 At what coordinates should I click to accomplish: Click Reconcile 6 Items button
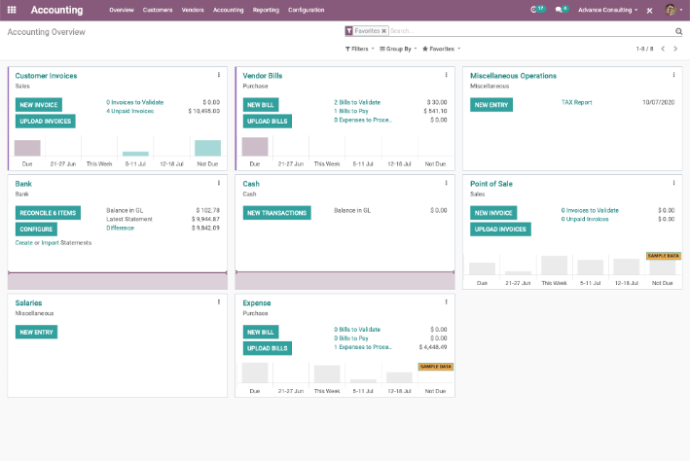tap(47, 213)
